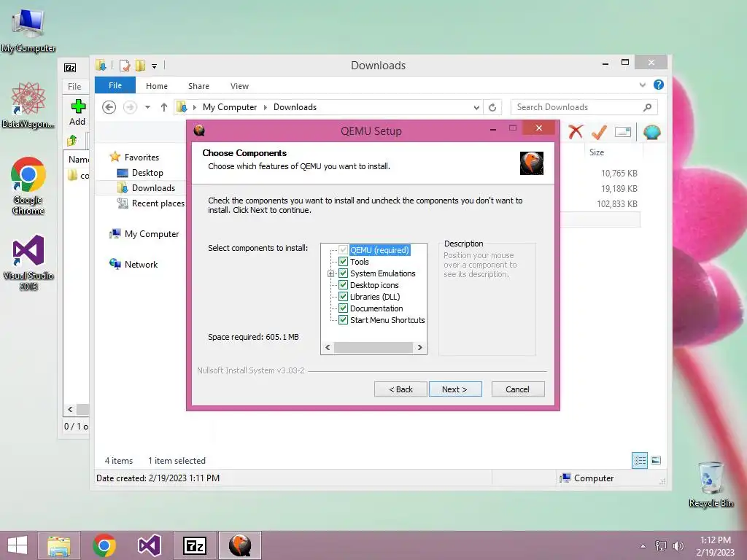Open the View ribbon tab

point(239,86)
